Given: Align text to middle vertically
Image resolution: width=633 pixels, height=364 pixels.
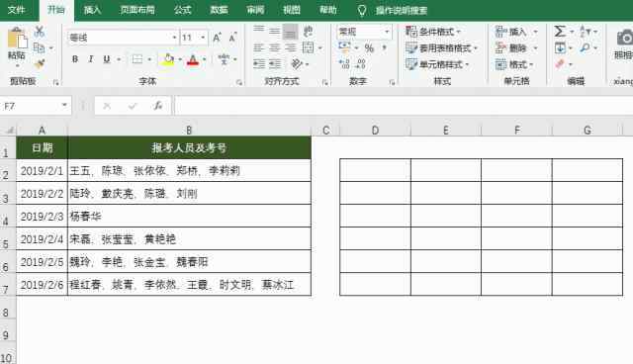Looking at the screenshot, I should tap(275, 31).
